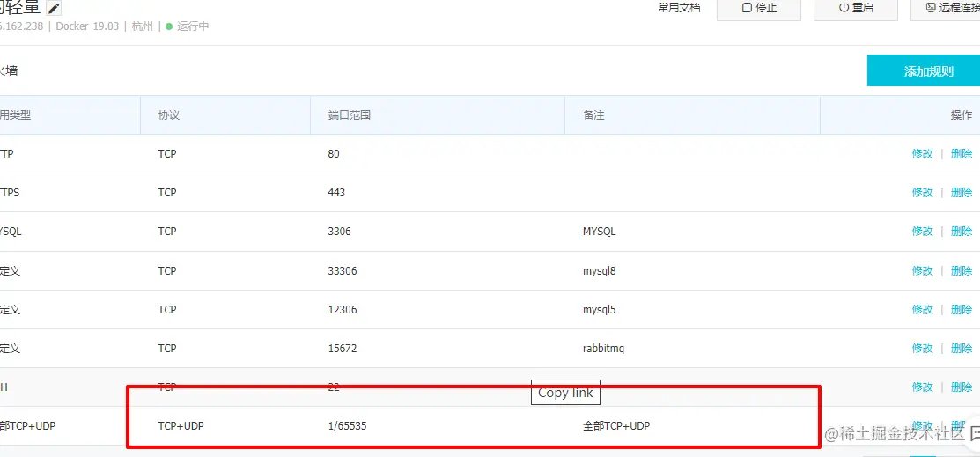Click the mysql5 remark cell
This screenshot has height=457, width=980.
tap(600, 309)
